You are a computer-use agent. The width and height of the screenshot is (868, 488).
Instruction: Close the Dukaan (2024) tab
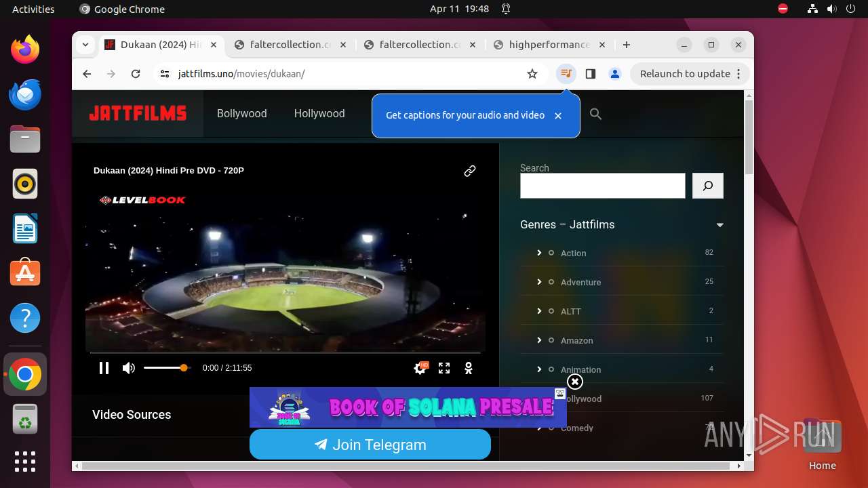213,45
